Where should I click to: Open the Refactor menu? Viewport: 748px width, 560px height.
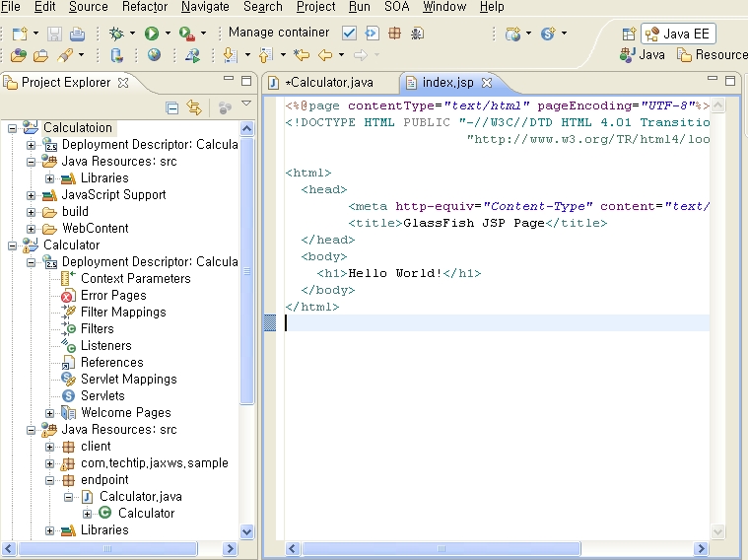point(144,7)
